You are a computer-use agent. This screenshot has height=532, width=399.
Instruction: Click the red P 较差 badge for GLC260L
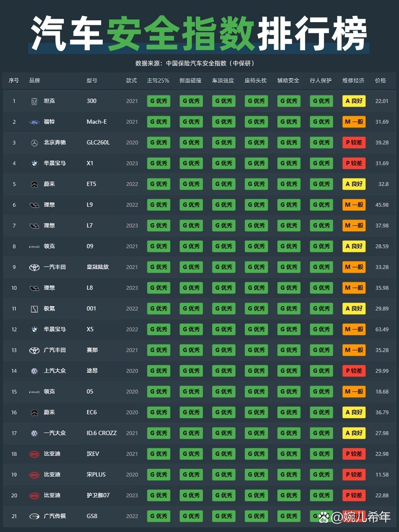pyautogui.click(x=354, y=142)
